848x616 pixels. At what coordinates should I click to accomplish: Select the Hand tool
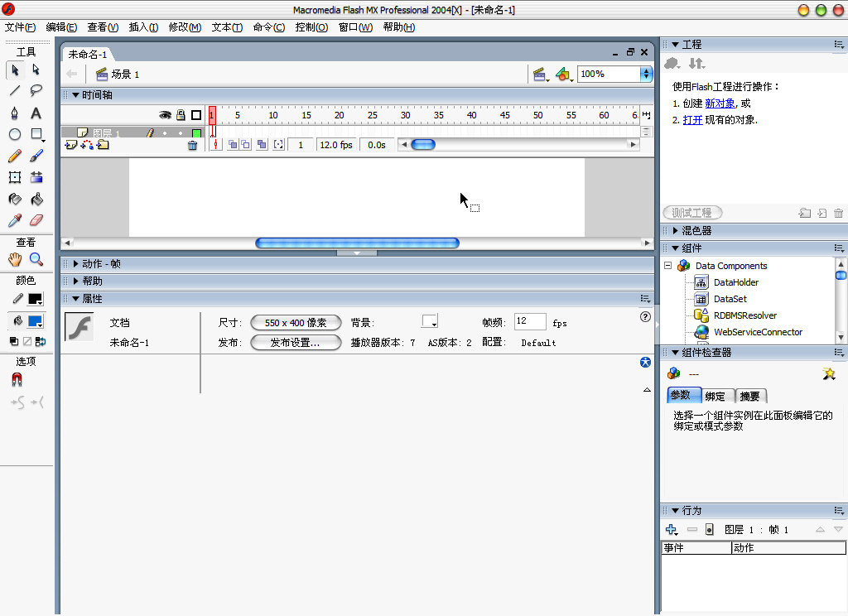(x=15, y=260)
